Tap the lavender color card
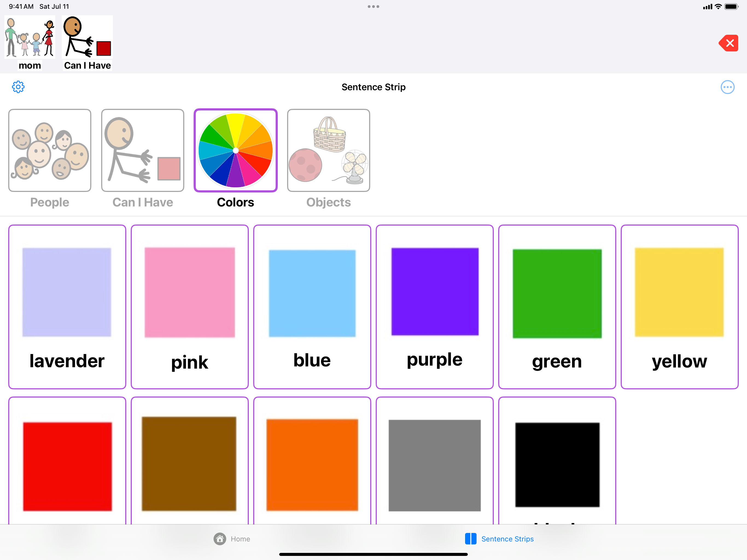Image resolution: width=747 pixels, height=560 pixels. pyautogui.click(x=67, y=307)
